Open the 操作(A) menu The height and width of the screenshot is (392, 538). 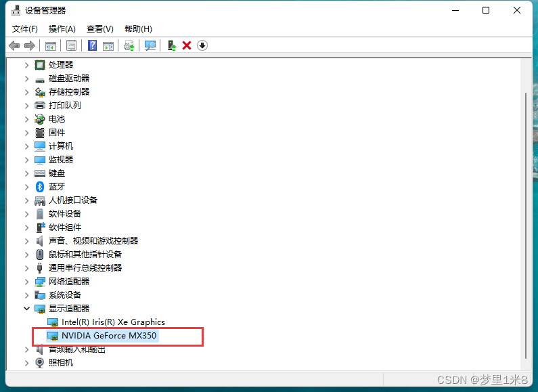point(62,29)
